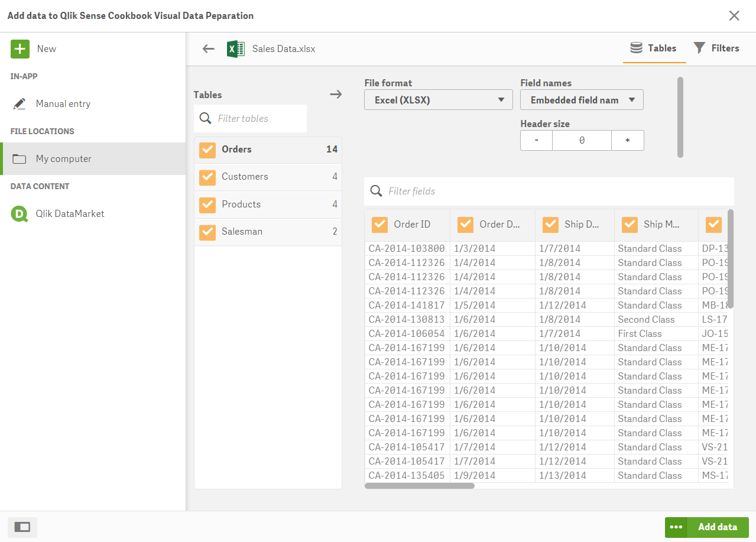Click the horizontal scrollbar of data preview
The height and width of the screenshot is (542, 756).
[420, 486]
